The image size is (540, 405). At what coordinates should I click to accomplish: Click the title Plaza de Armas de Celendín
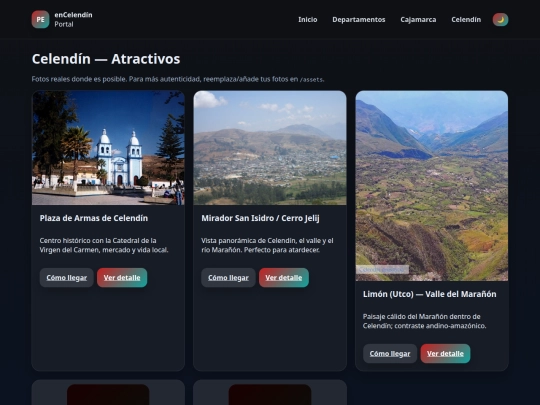pyautogui.click(x=94, y=218)
